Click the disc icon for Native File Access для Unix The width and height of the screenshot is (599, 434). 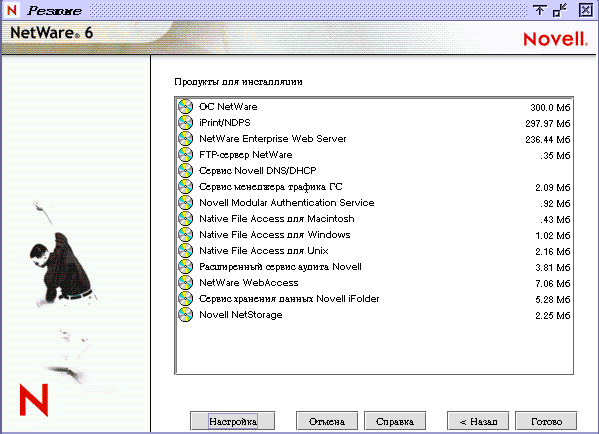(x=186, y=251)
